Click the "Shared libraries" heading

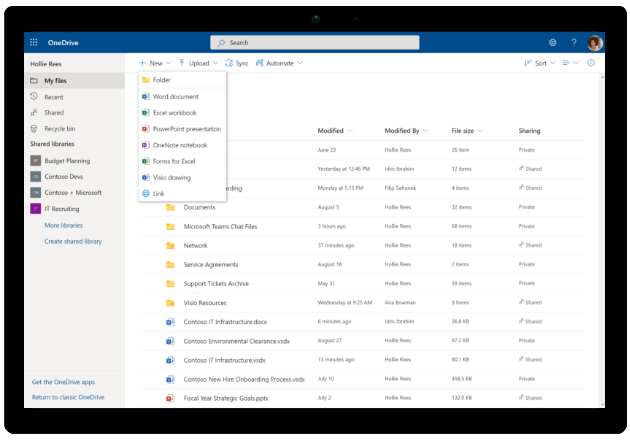click(52, 144)
